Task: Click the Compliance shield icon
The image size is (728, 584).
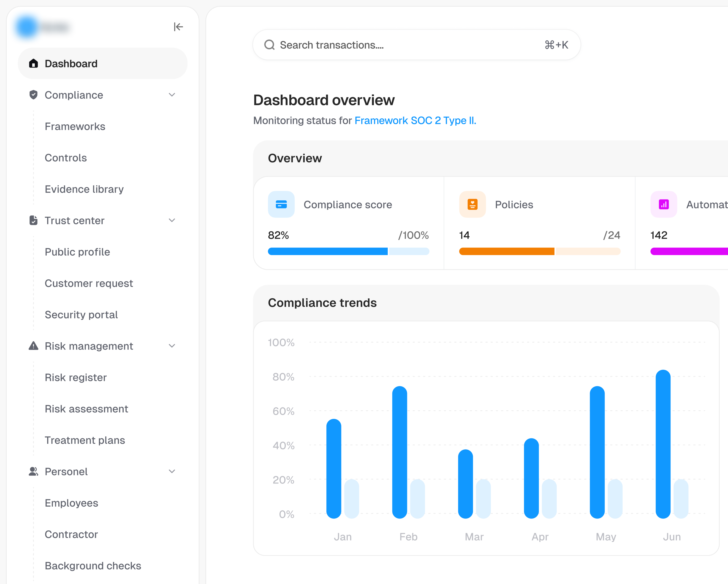Action: [x=33, y=95]
